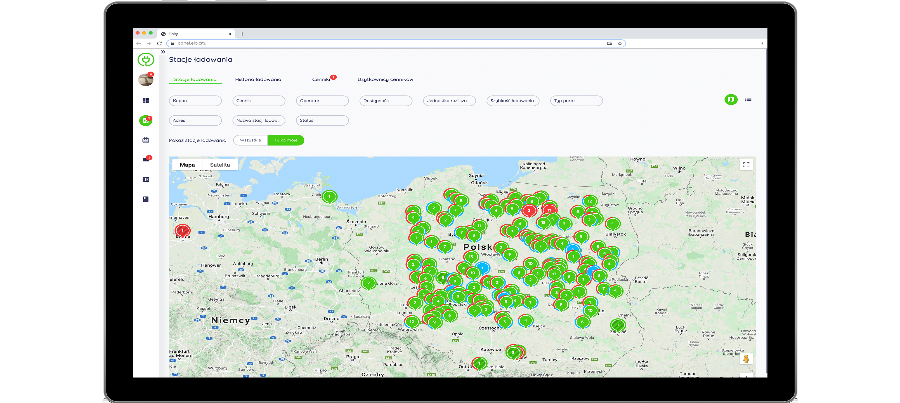Open the user avatar profile in the sidebar

coord(146,81)
